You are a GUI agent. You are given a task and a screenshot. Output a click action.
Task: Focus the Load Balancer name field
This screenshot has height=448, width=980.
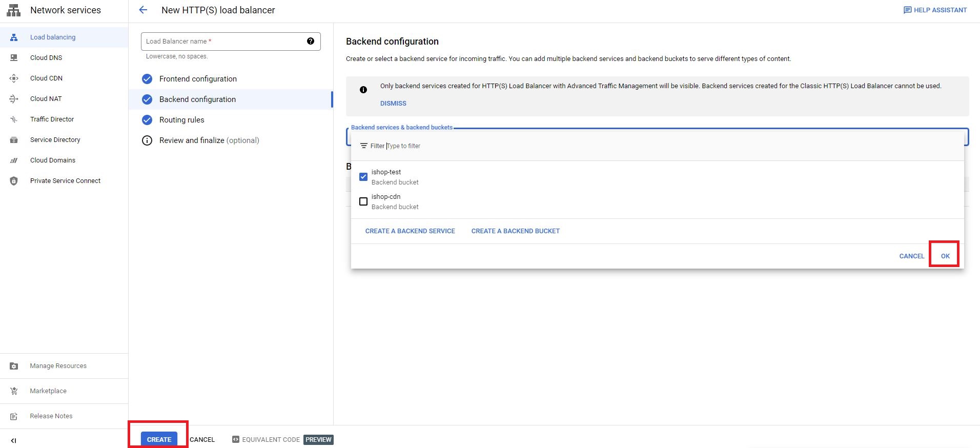point(223,42)
